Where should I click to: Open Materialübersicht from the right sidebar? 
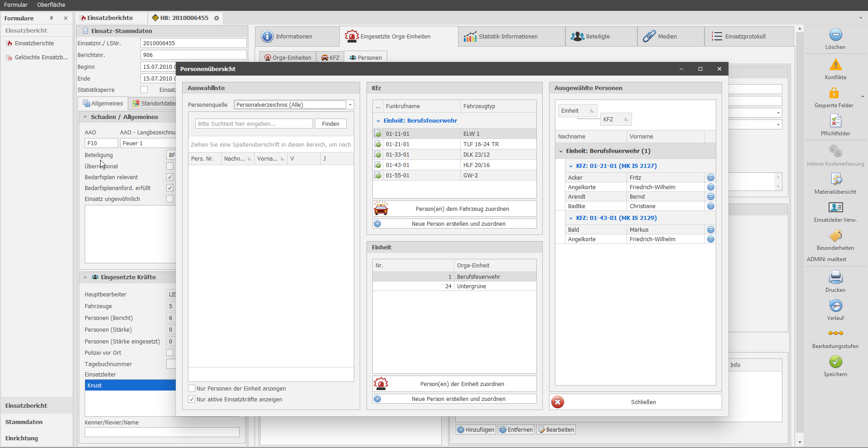click(835, 180)
